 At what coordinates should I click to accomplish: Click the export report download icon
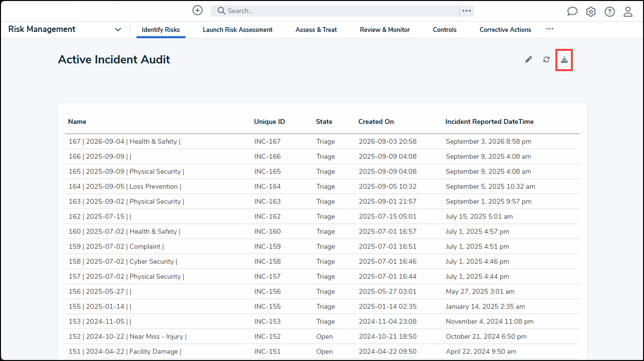(x=564, y=60)
